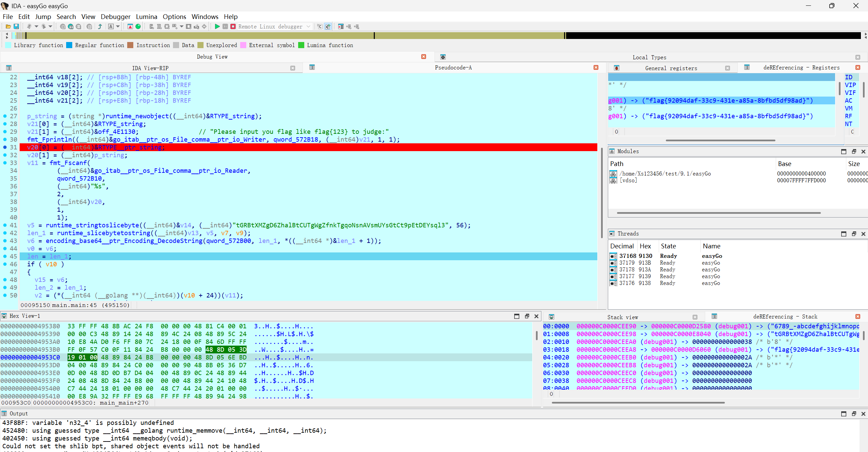This screenshot has width=868, height=452.
Task: Click the blue up-arrow jump icon
Action: pos(100,26)
